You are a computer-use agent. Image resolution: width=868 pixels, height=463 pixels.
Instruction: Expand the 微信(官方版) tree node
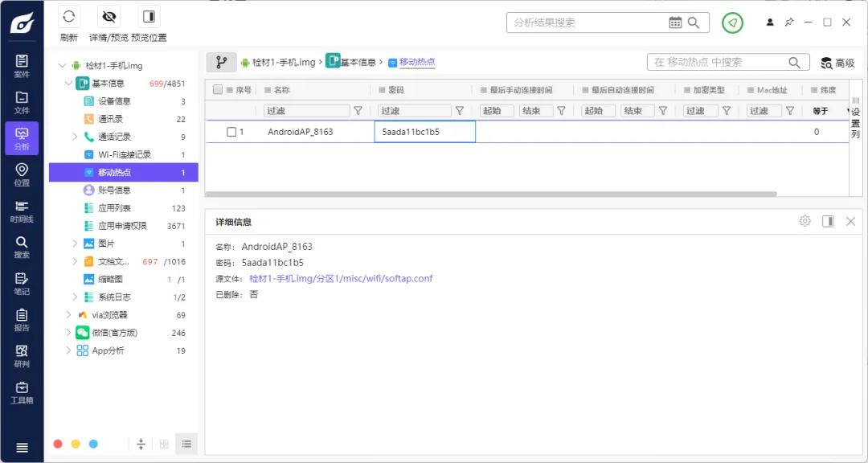(68, 333)
